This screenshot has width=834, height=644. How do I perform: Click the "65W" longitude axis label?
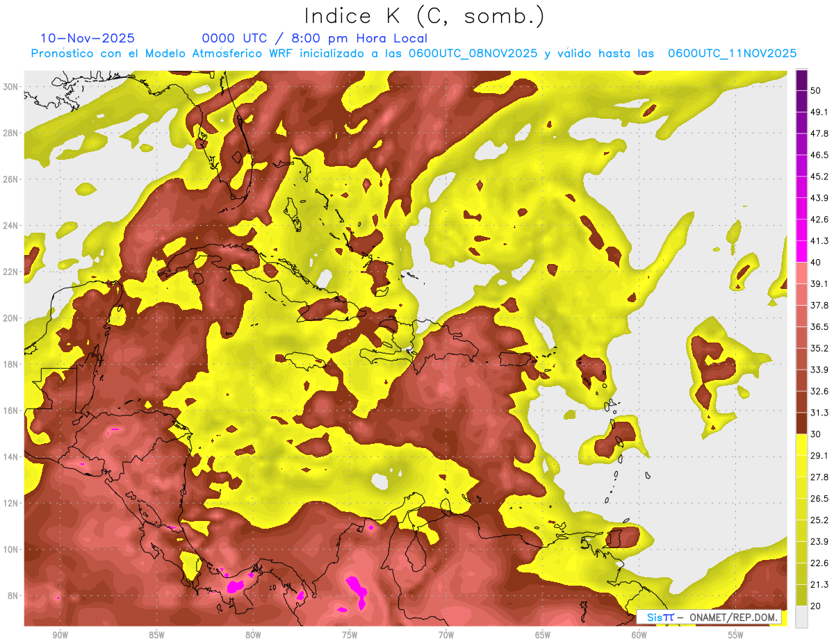pos(543,636)
